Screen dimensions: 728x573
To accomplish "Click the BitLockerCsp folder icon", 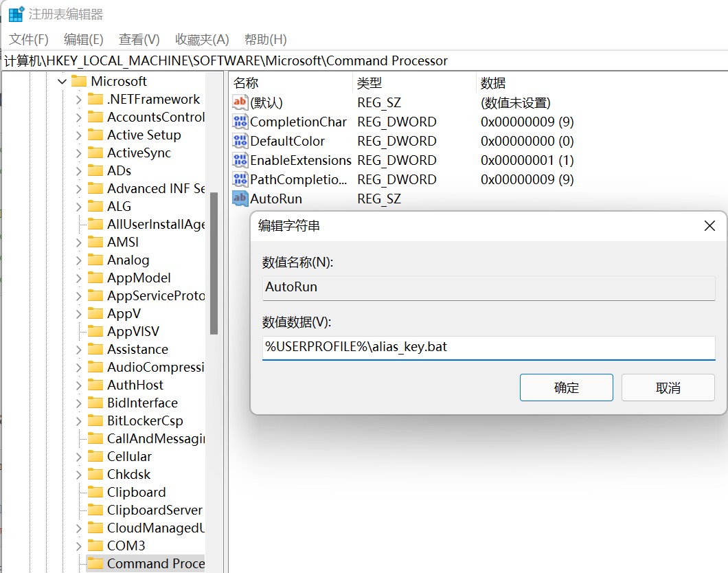I will coord(95,420).
